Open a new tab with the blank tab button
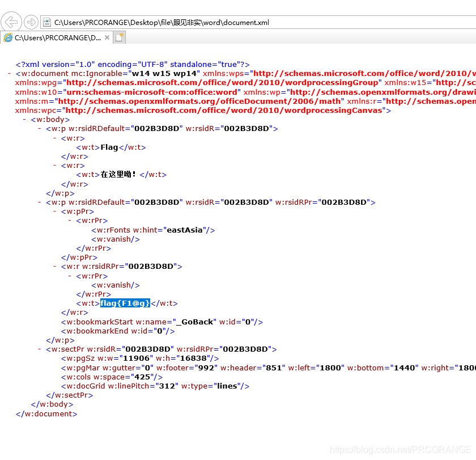This screenshot has width=476, height=460. click(120, 37)
